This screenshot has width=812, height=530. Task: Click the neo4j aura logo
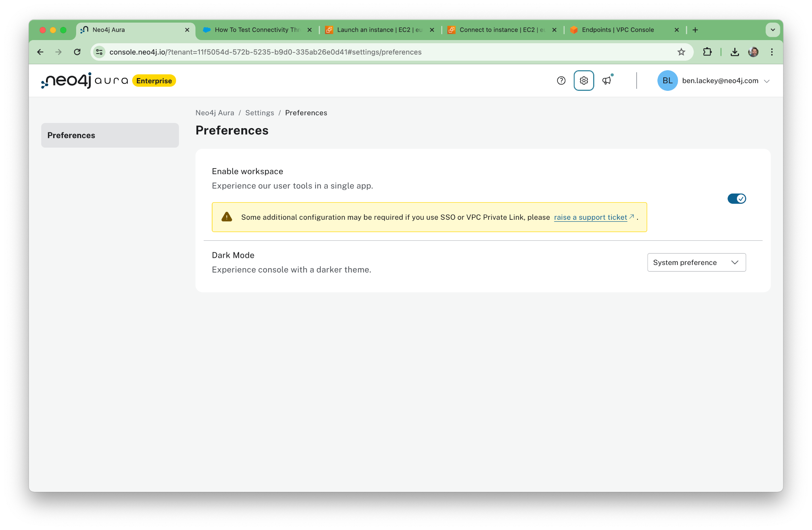pos(84,81)
